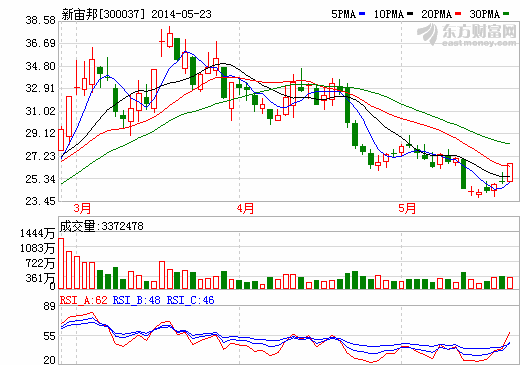Click the 55 RSI axis label
The height and width of the screenshot is (365, 520).
point(49,336)
